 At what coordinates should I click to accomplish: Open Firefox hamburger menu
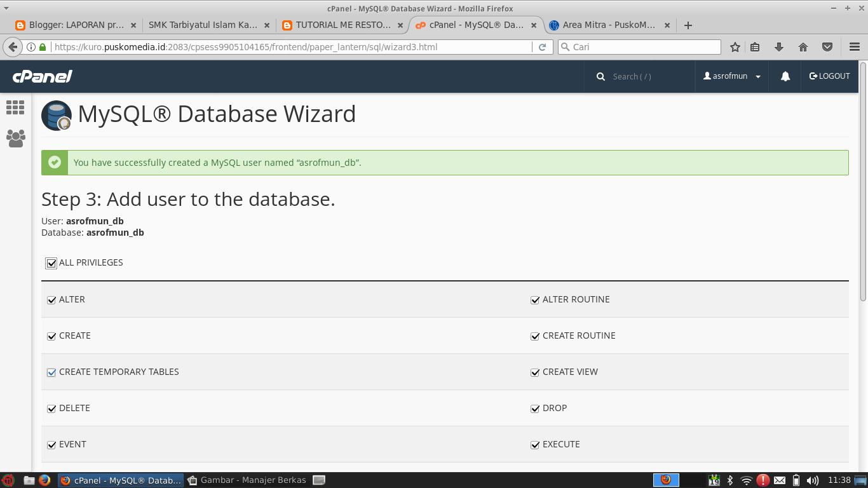click(855, 47)
